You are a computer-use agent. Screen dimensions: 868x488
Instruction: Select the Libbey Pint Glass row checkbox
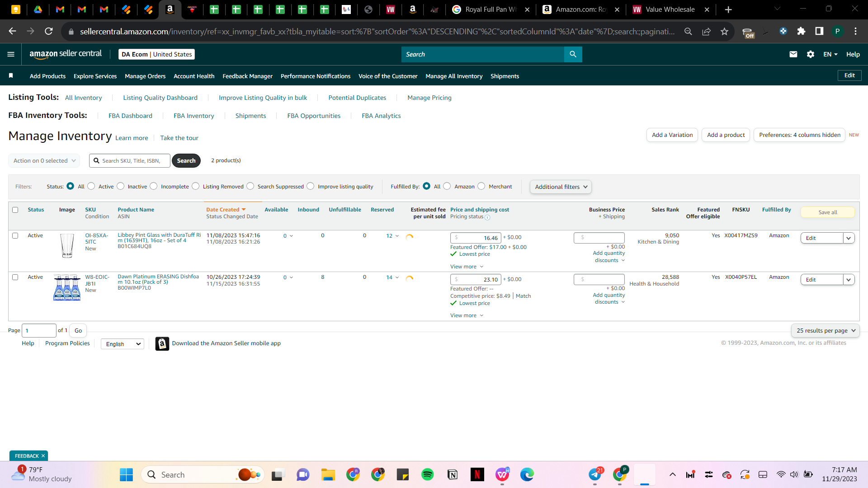[15, 235]
